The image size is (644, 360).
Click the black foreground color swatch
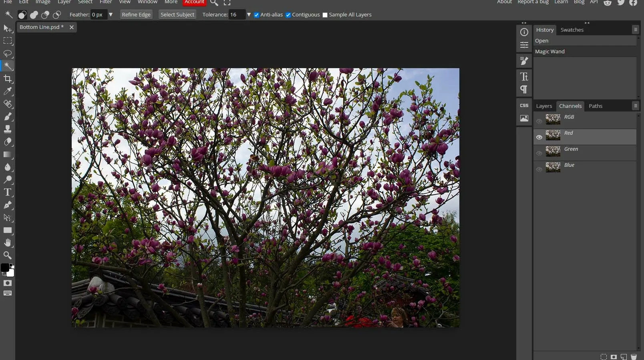click(x=5, y=268)
